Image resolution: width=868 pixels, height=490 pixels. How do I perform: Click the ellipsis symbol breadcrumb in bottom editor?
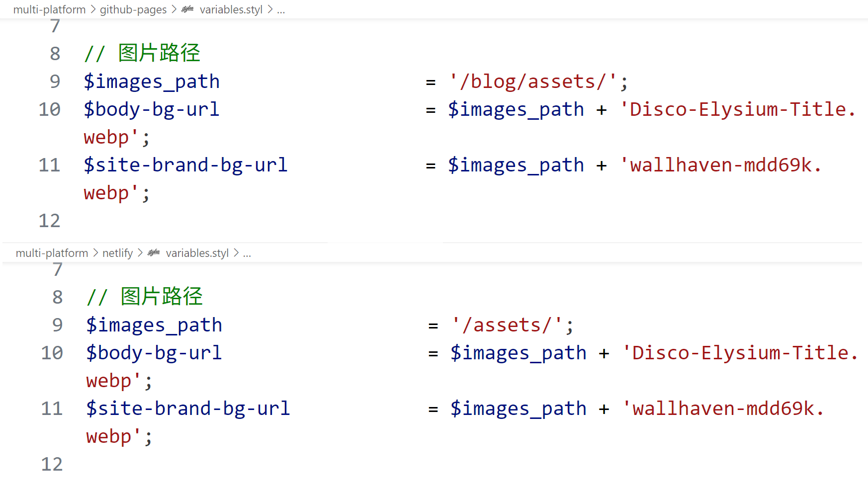[x=247, y=253]
